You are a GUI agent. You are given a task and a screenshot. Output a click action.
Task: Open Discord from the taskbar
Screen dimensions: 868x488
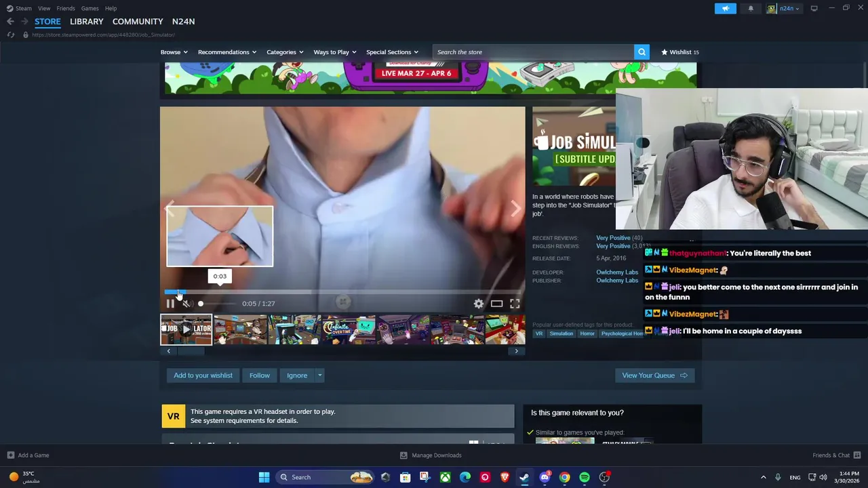click(545, 477)
